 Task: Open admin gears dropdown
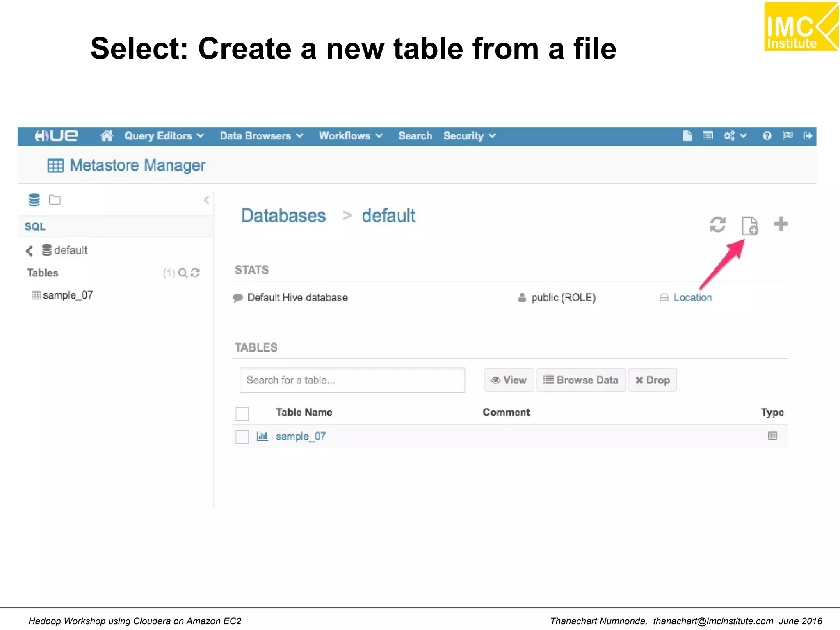pos(735,136)
